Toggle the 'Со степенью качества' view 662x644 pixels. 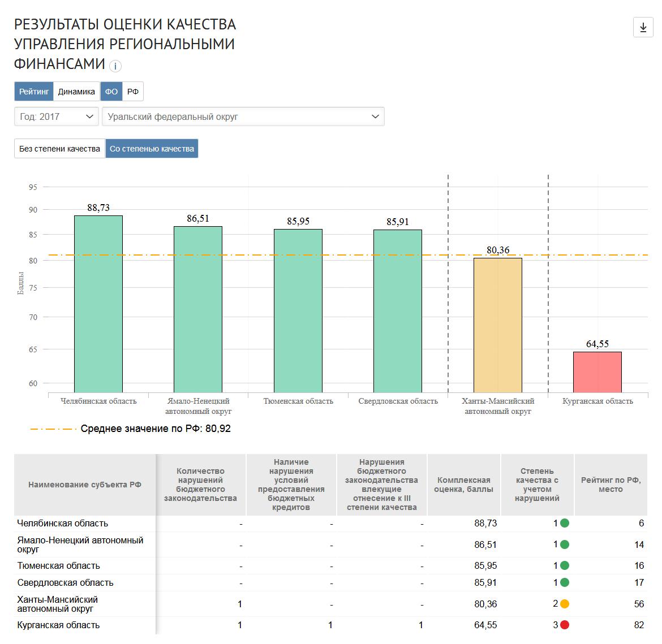tap(152, 149)
